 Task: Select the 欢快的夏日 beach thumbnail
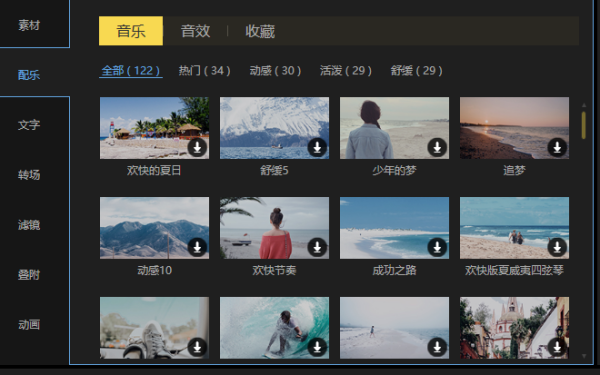(x=155, y=128)
